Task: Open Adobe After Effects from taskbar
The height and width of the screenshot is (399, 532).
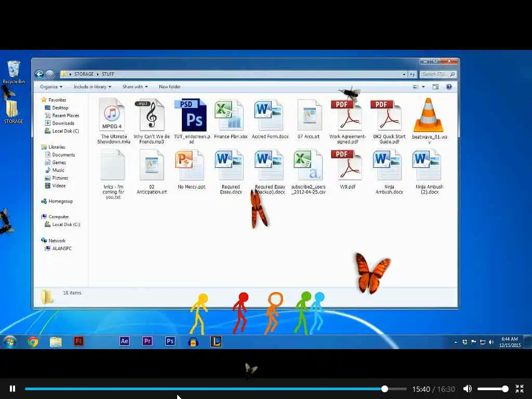Action: click(x=124, y=341)
